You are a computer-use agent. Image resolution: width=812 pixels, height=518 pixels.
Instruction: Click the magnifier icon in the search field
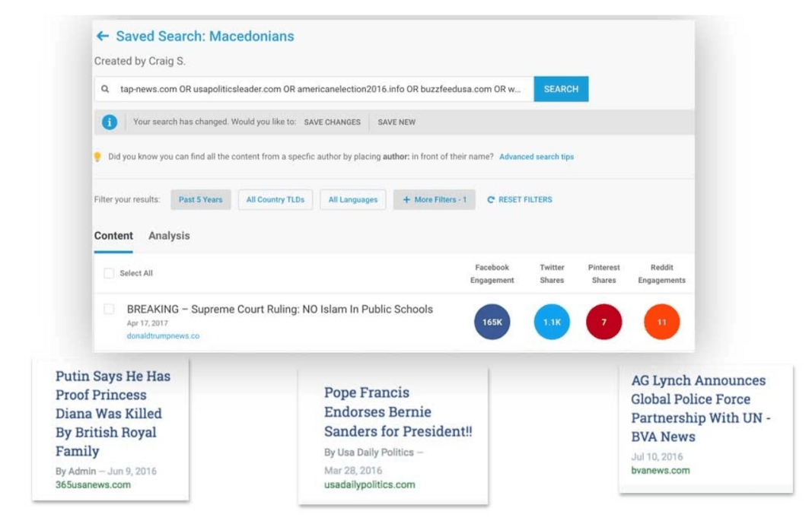(105, 89)
